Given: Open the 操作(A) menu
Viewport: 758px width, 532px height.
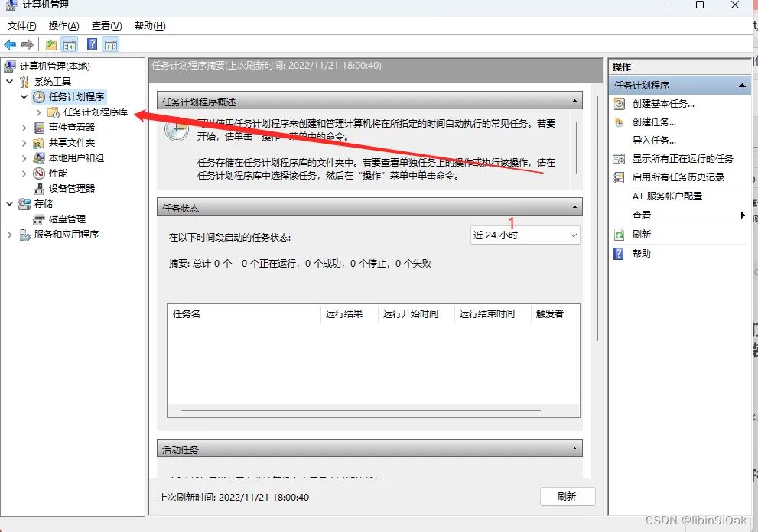Looking at the screenshot, I should [x=63, y=26].
